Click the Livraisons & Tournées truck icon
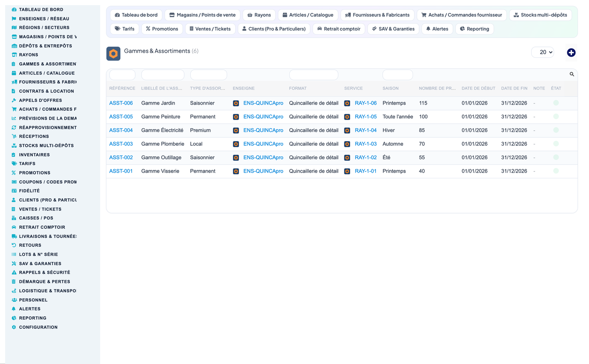 [x=14, y=236]
